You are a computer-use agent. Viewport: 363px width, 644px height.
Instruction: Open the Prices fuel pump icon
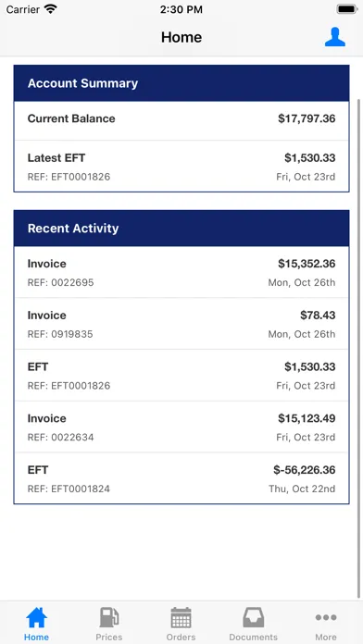coord(109,617)
